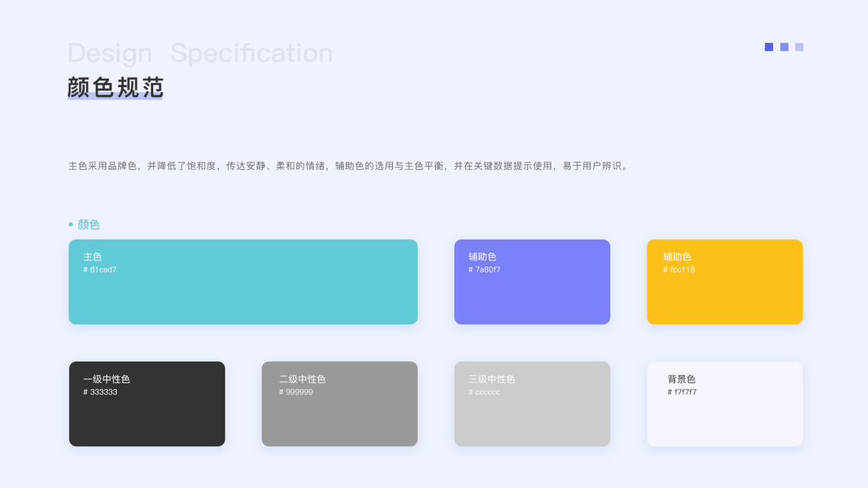The width and height of the screenshot is (868, 488).
Task: Click the main color swatch #61cad7
Action: (243, 281)
